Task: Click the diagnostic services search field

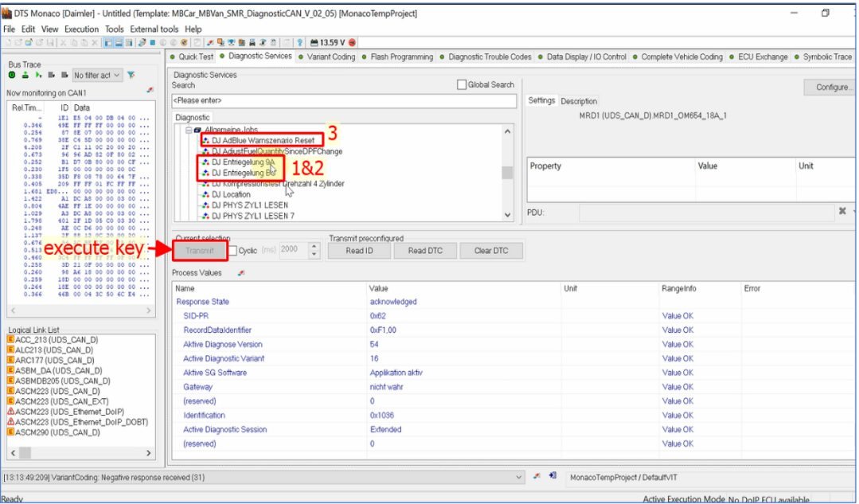Action: pos(342,101)
